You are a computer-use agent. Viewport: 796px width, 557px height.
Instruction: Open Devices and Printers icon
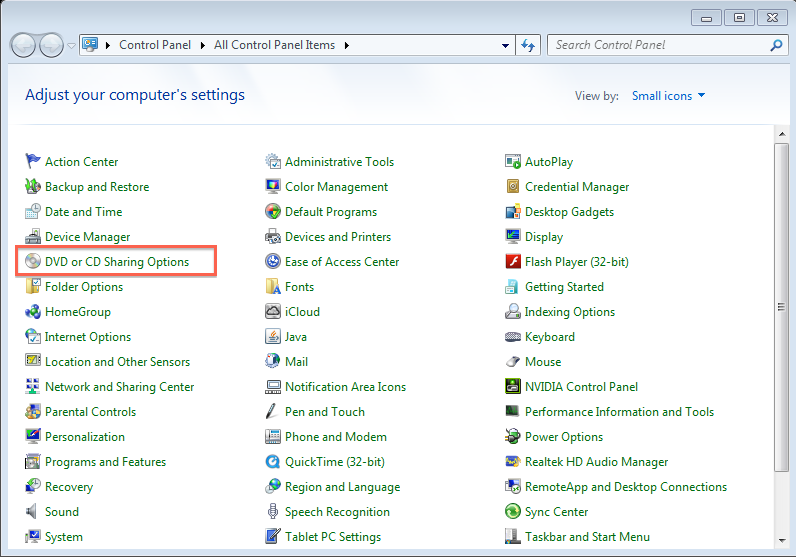point(273,236)
